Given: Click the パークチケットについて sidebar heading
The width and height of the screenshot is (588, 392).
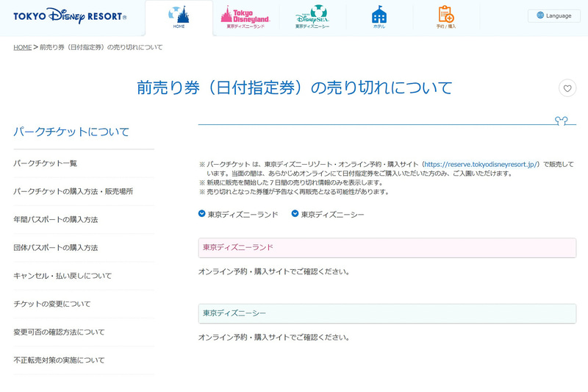Looking at the screenshot, I should point(71,132).
